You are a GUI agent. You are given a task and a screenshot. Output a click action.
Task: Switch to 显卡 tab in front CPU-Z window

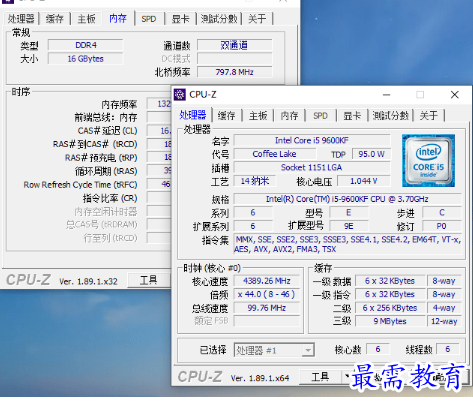352,116
